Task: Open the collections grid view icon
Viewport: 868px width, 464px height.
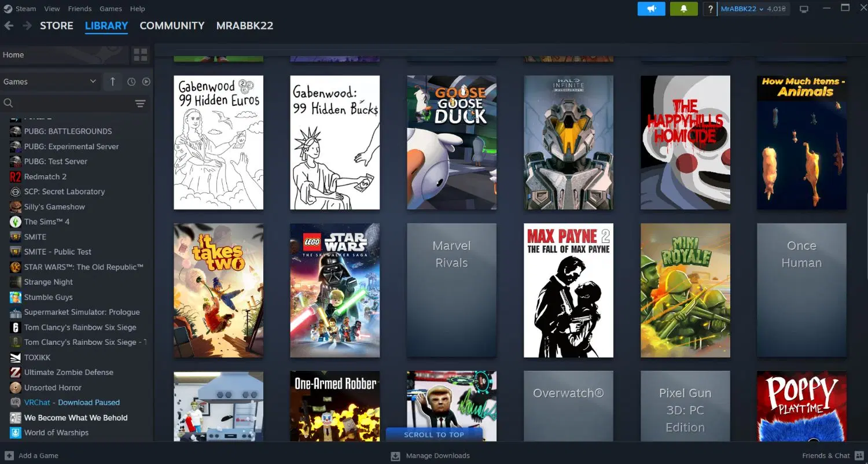Action: (141, 55)
